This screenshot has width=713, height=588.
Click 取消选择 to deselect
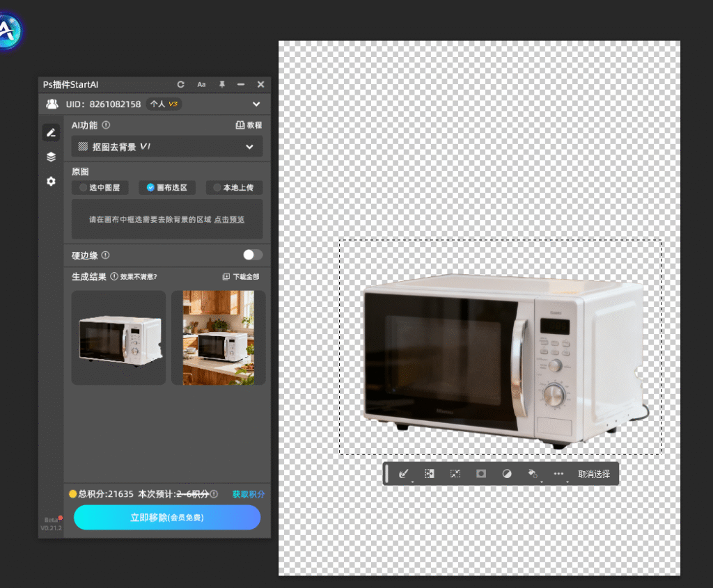tap(594, 474)
